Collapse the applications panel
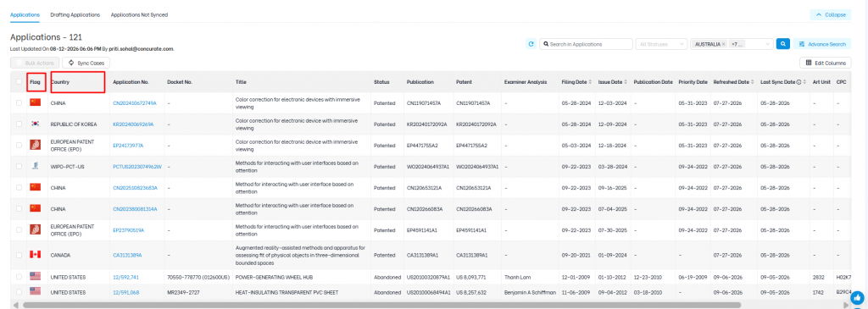Screen dimensions: 868x309 pos(832,15)
